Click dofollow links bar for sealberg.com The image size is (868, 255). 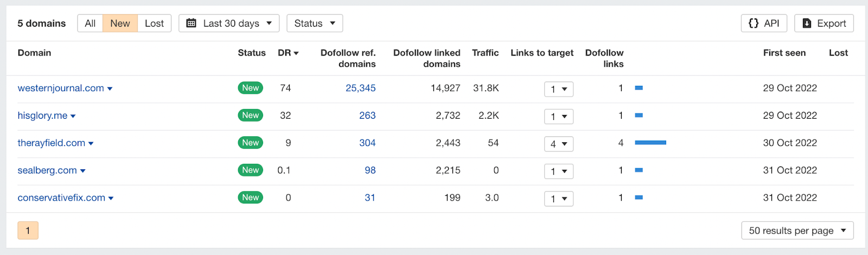point(639,170)
